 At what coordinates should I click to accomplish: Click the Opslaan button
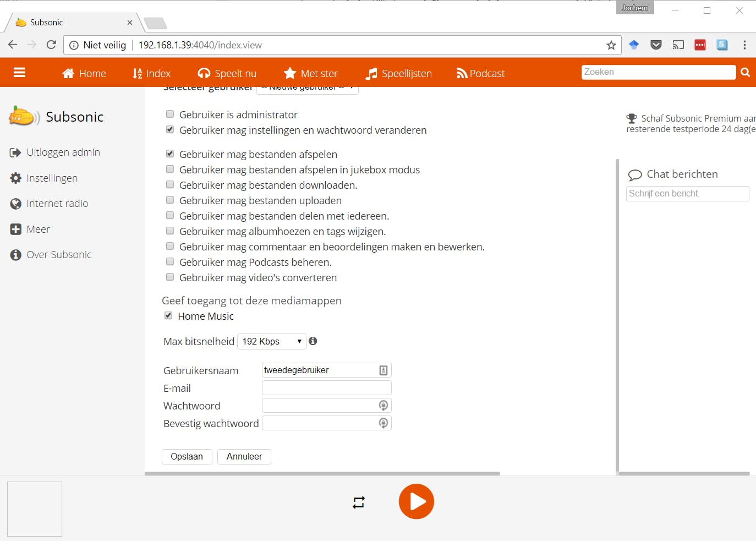(x=187, y=457)
